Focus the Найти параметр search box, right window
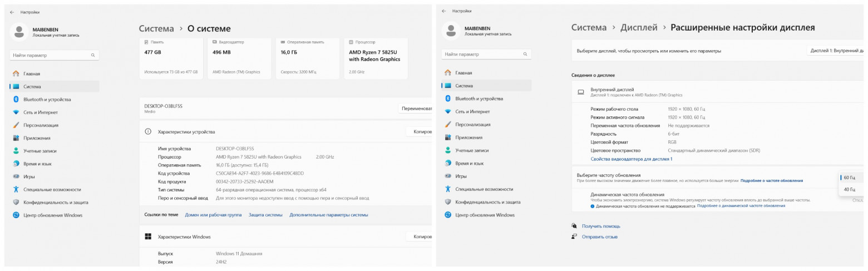The image size is (868, 271). (x=486, y=54)
